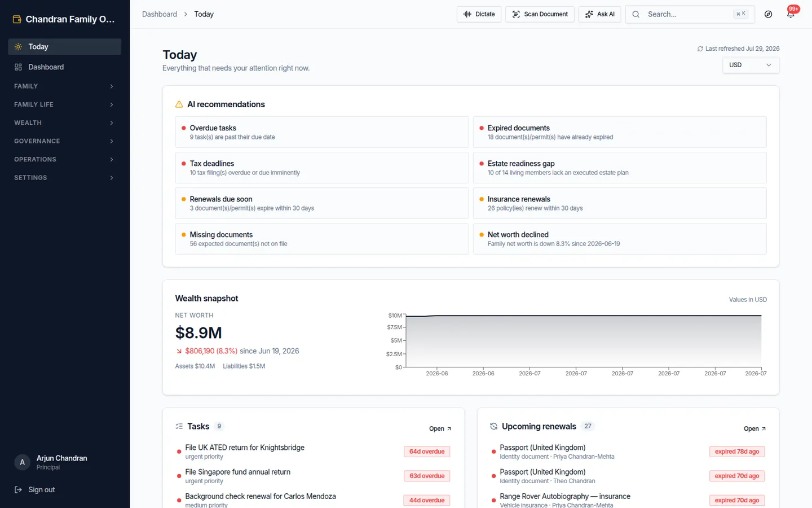Open the Missing documents recommendation card

[x=321, y=239]
